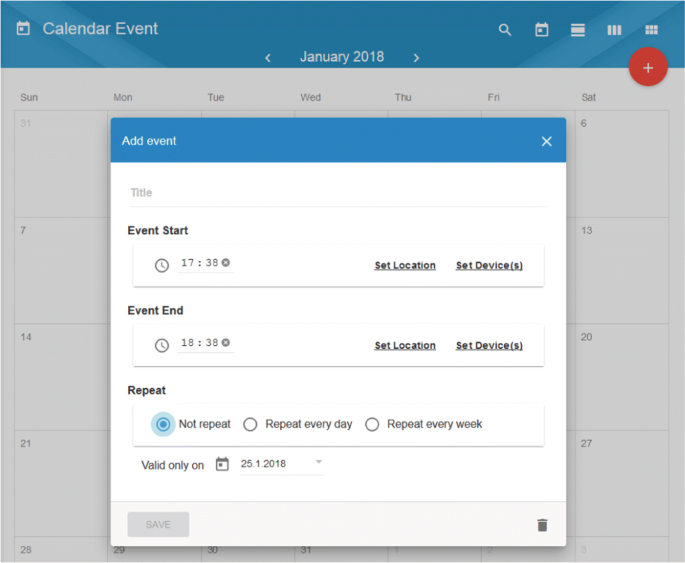Viewport: 685px width, 563px height.
Task: Click Set Location for Event End
Action: click(405, 345)
